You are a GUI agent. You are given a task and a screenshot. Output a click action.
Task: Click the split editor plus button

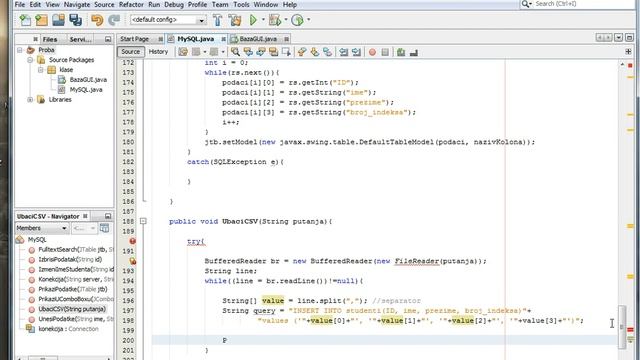(629, 51)
